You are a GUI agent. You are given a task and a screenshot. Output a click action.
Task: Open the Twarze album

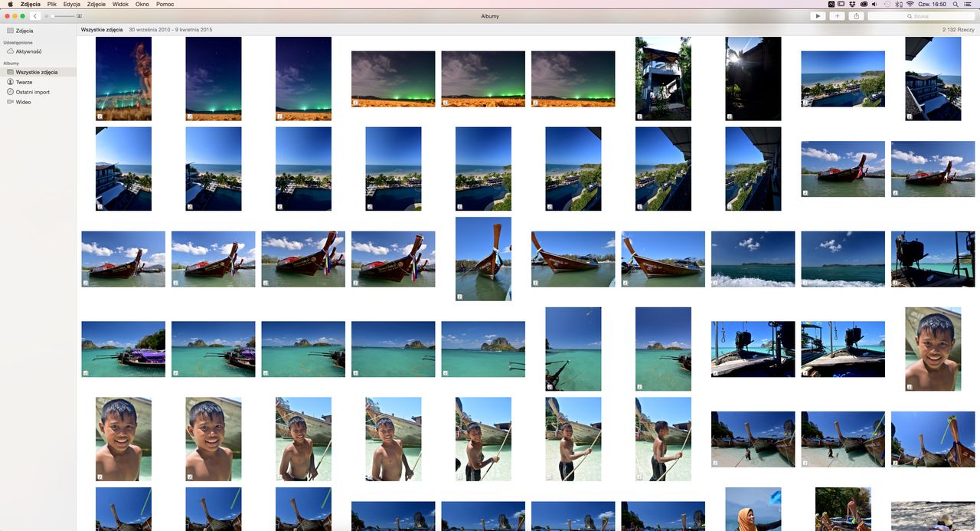point(24,82)
